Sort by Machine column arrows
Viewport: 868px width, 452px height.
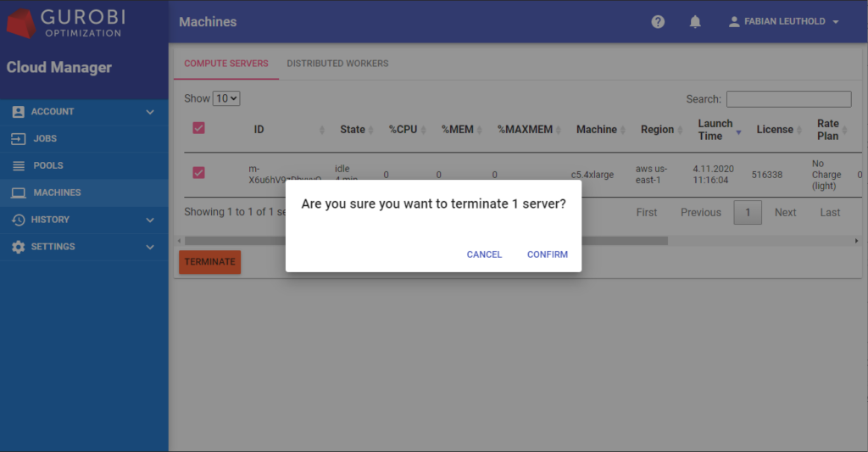coord(623,130)
